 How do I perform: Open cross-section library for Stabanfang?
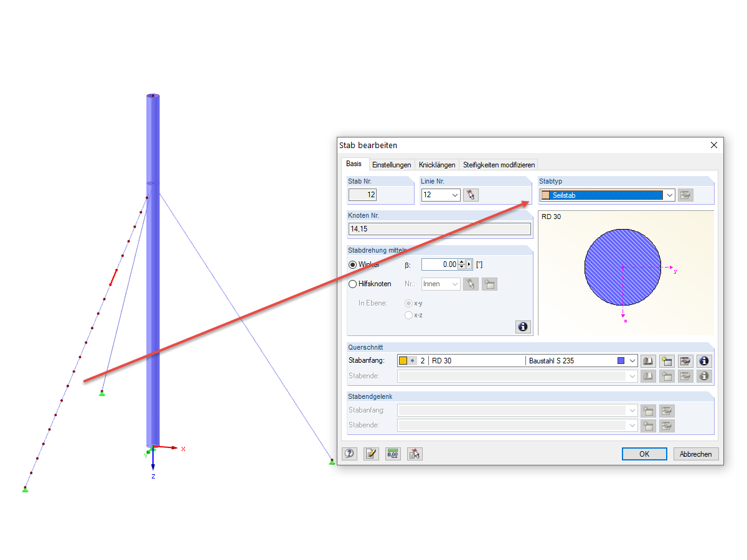tap(648, 361)
